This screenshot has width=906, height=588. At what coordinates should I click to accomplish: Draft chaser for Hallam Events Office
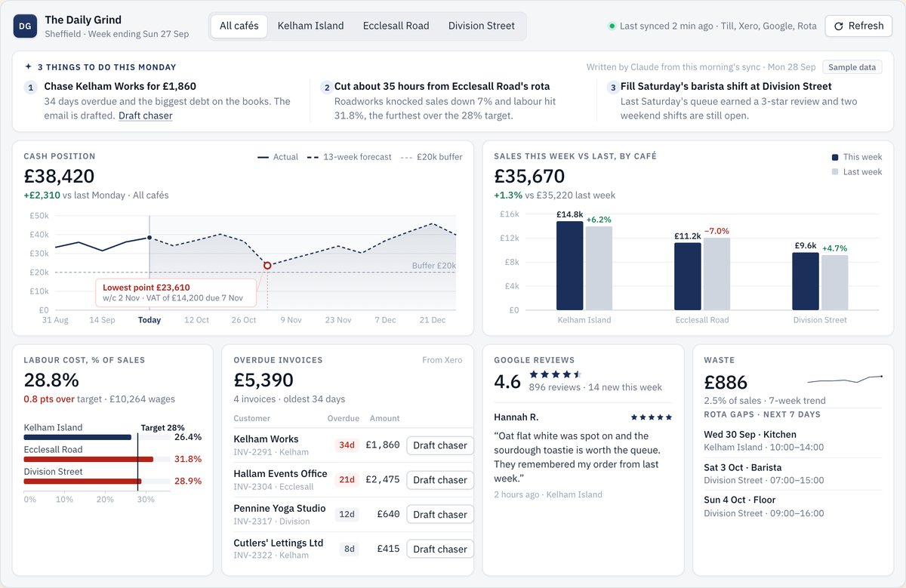tap(440, 480)
